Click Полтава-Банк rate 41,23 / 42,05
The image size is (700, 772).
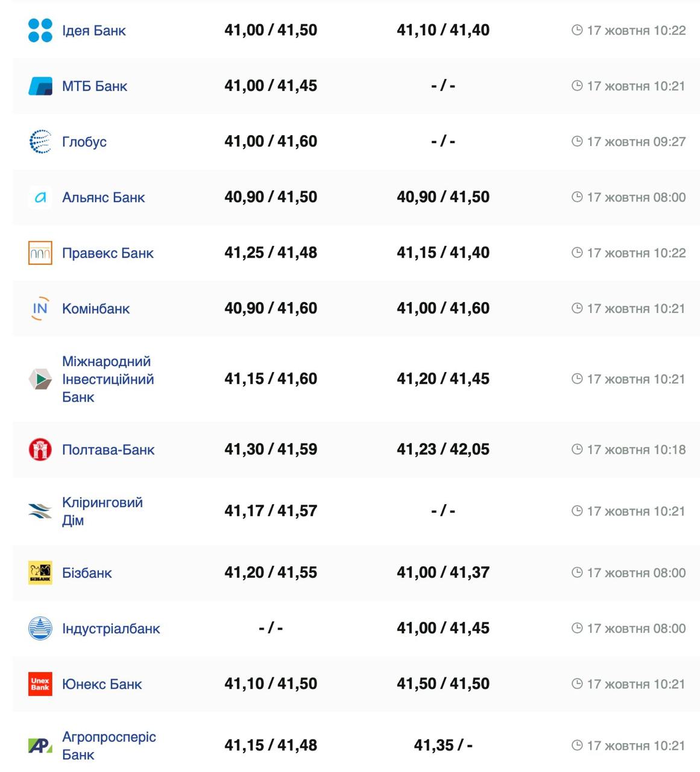(x=443, y=449)
